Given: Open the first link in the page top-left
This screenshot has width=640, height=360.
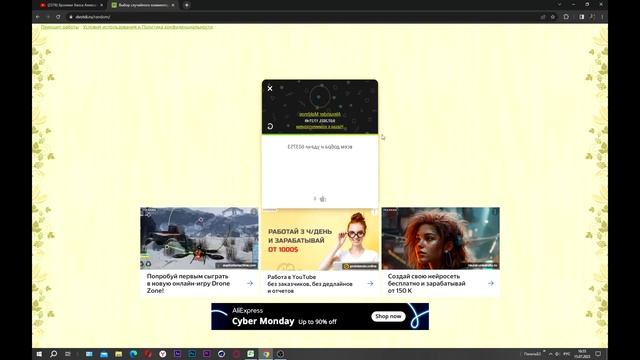Looking at the screenshot, I should (60, 27).
